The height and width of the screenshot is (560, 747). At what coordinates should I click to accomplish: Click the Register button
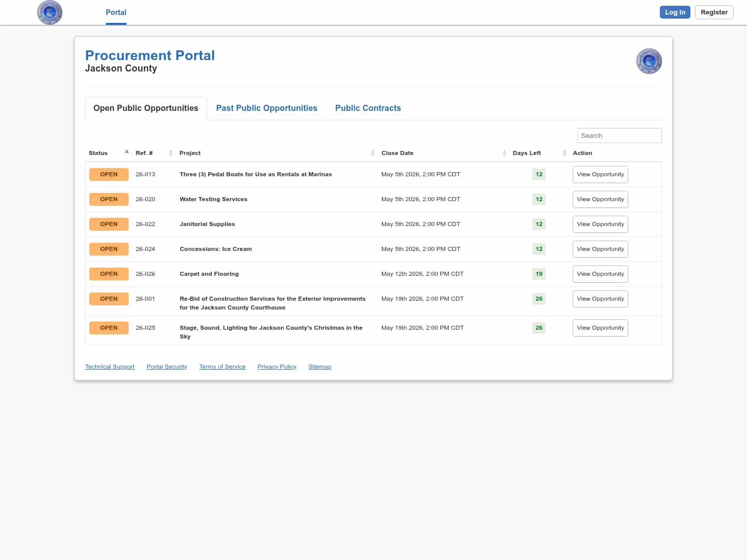(714, 12)
